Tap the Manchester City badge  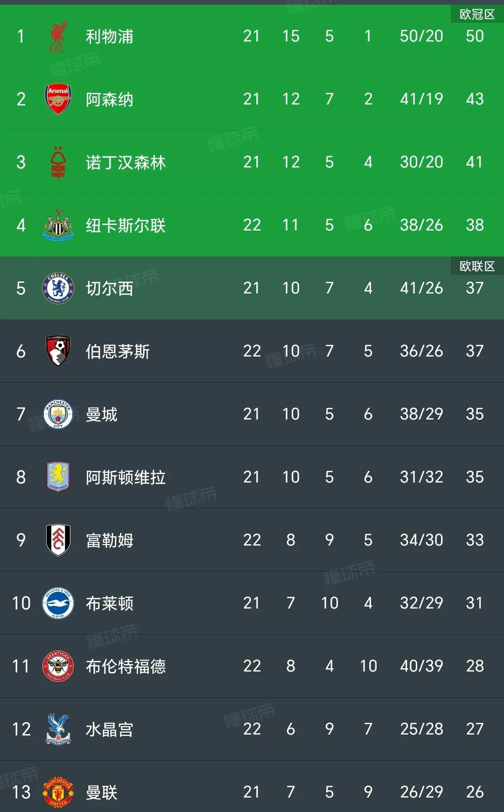click(x=58, y=414)
